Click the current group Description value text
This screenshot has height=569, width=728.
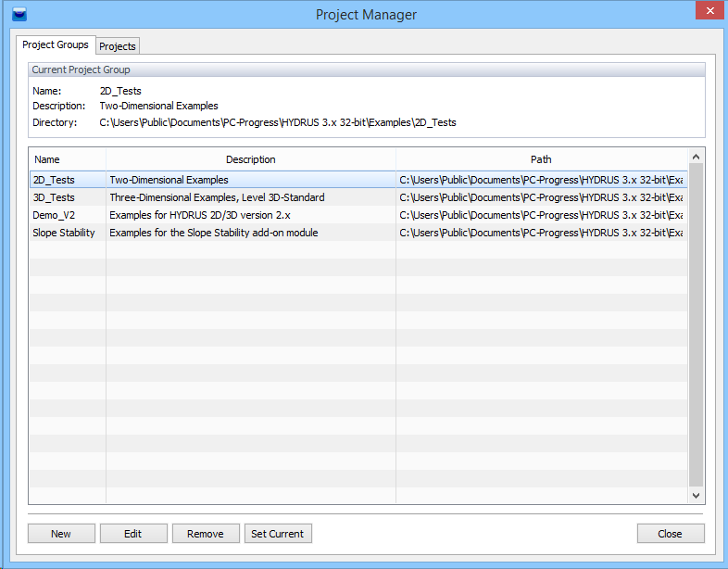[158, 106]
